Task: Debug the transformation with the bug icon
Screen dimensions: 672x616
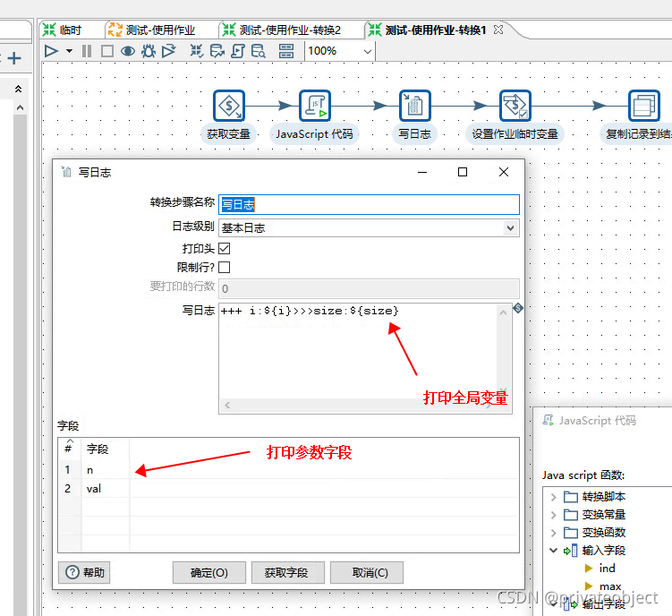Action: pos(149,51)
